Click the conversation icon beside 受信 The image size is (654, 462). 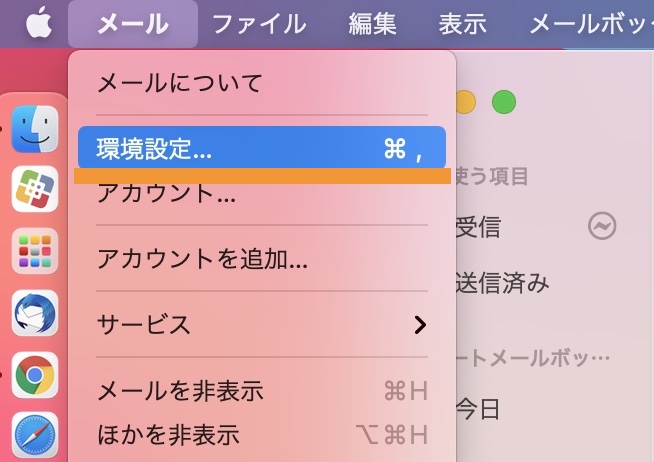tap(601, 226)
